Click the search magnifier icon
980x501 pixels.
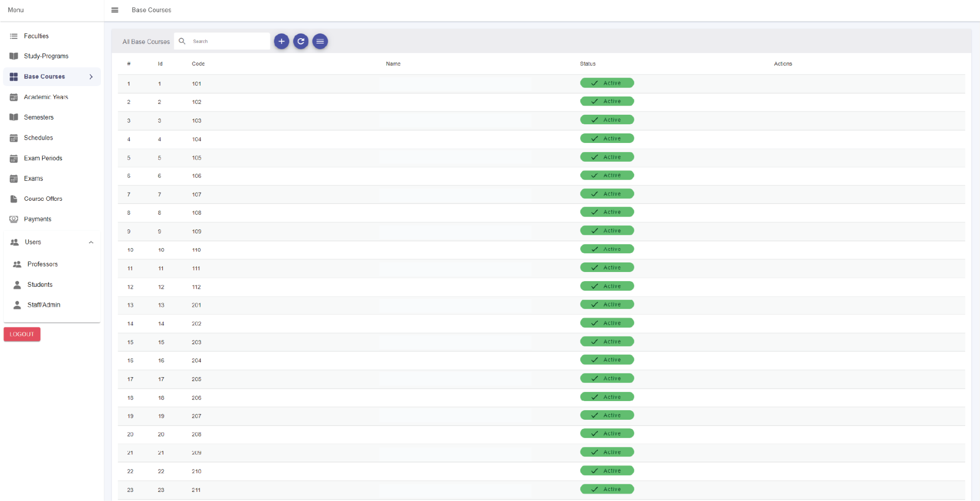pos(182,42)
